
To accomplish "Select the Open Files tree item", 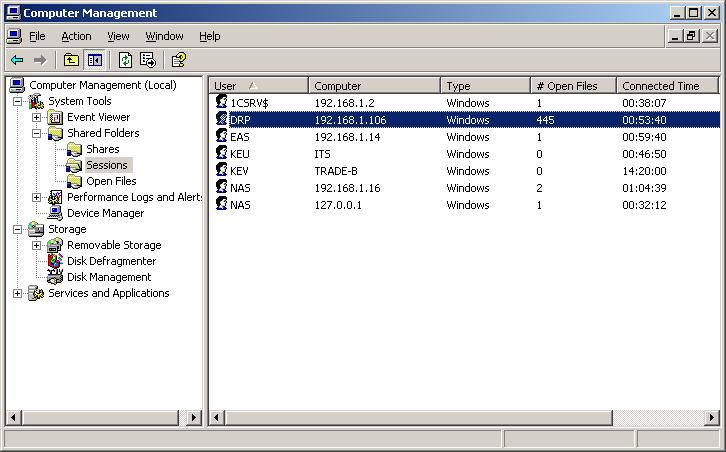I will [x=111, y=181].
